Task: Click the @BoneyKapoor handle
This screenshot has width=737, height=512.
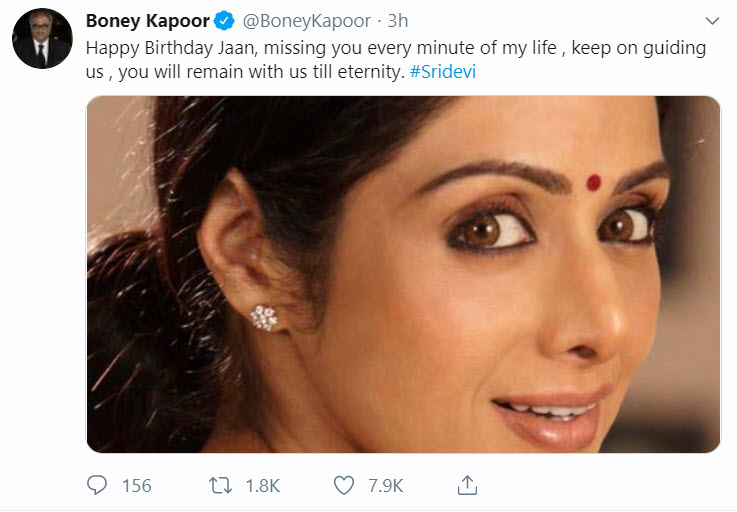Action: click(301, 21)
